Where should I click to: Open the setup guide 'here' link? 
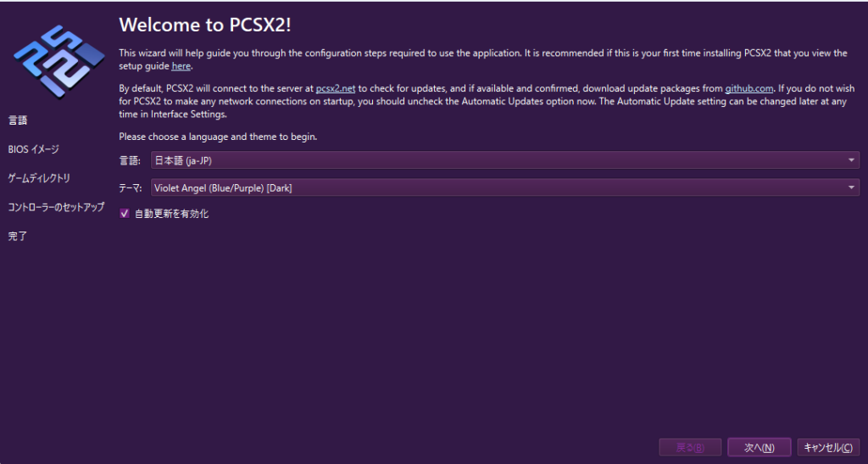181,66
